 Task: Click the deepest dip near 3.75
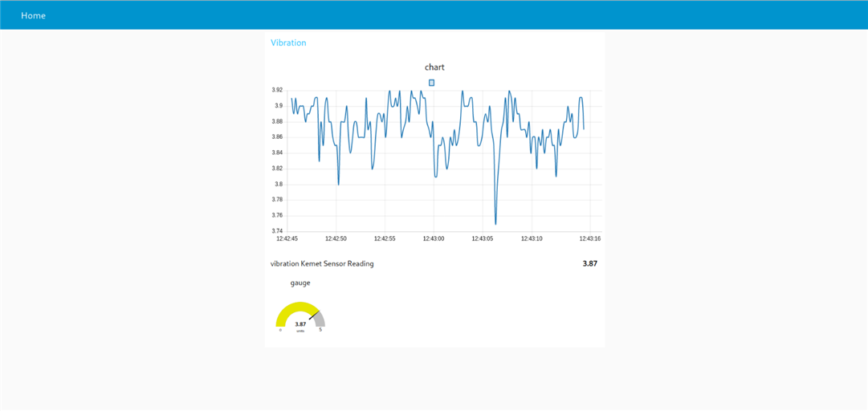(x=495, y=223)
